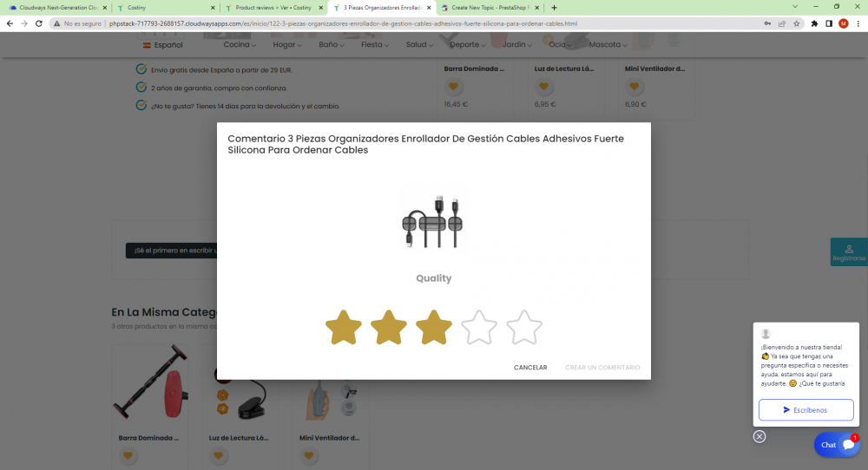Expand the Jardín menu
Screen dimensions: 868x470
[517, 45]
